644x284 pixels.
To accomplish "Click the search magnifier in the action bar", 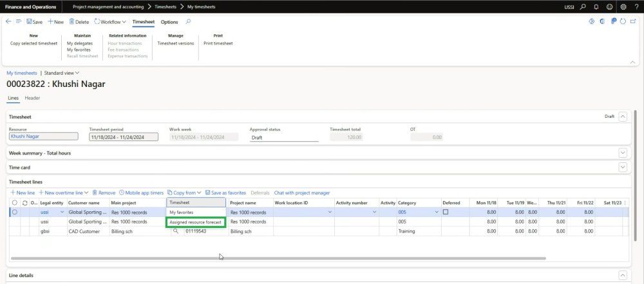I will point(188,22).
